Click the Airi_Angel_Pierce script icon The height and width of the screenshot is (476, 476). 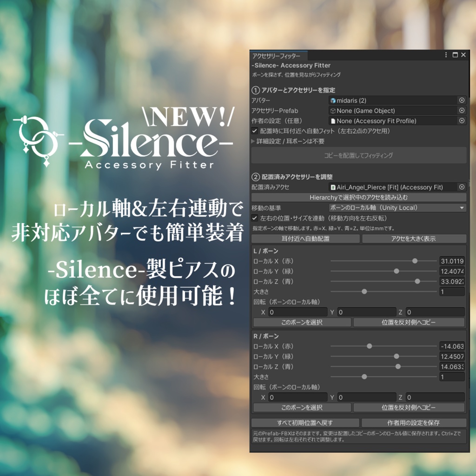pyautogui.click(x=333, y=187)
